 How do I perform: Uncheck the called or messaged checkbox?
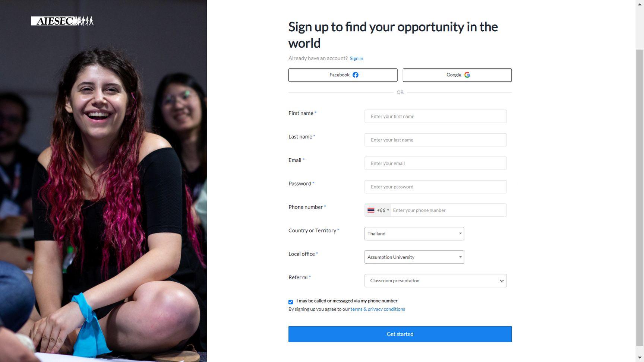coord(291,302)
